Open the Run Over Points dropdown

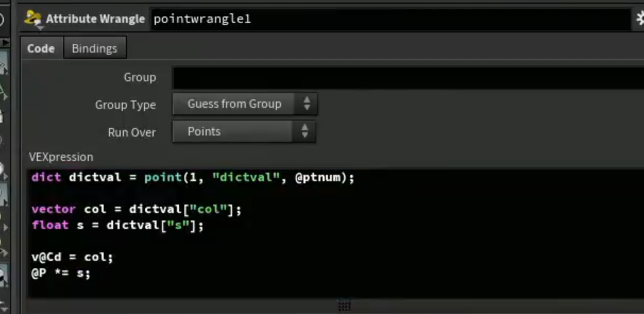click(x=244, y=132)
